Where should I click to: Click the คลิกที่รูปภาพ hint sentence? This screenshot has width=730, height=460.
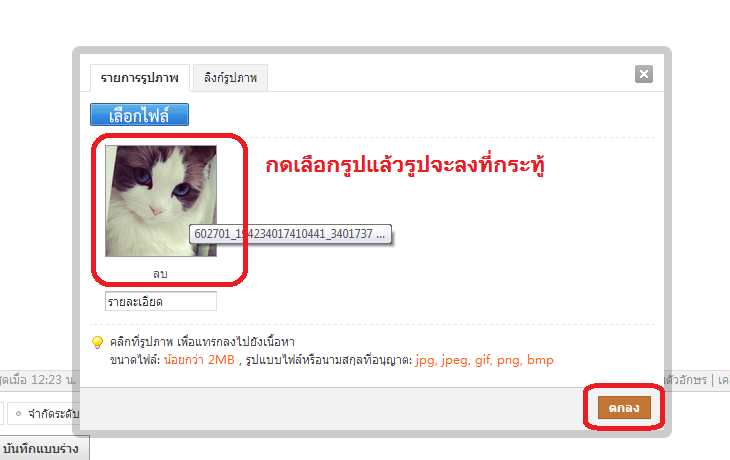click(202, 342)
